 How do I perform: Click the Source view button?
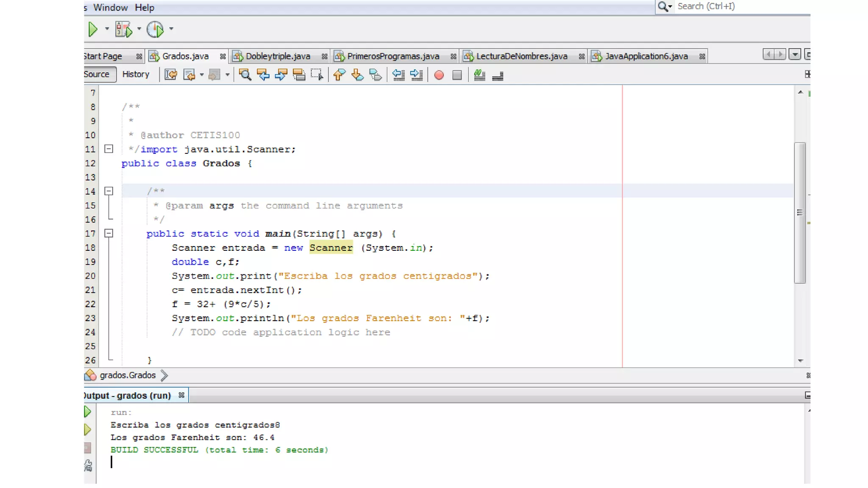97,74
